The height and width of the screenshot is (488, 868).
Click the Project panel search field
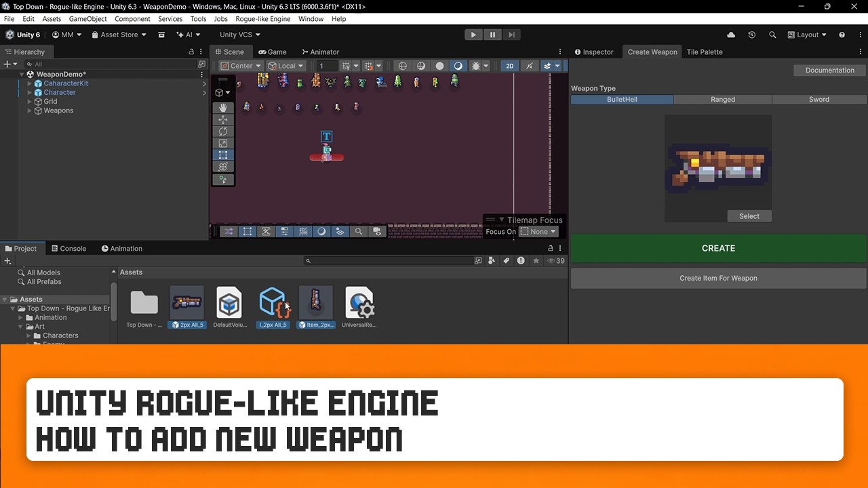tap(388, 260)
